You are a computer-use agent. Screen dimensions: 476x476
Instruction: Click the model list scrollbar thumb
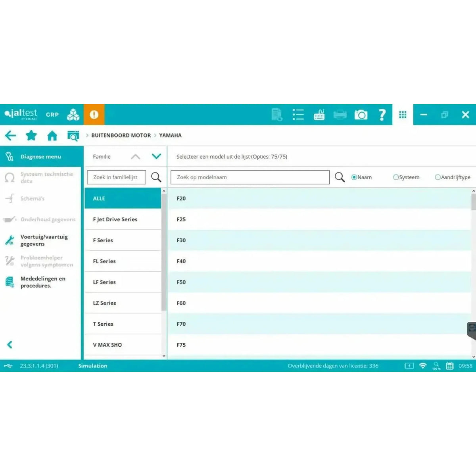pyautogui.click(x=473, y=202)
